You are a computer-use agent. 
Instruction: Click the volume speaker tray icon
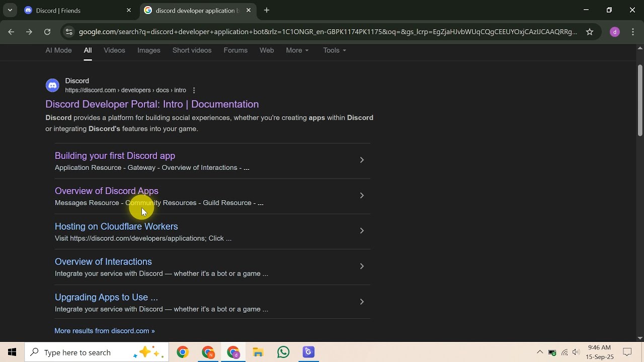coord(576,352)
